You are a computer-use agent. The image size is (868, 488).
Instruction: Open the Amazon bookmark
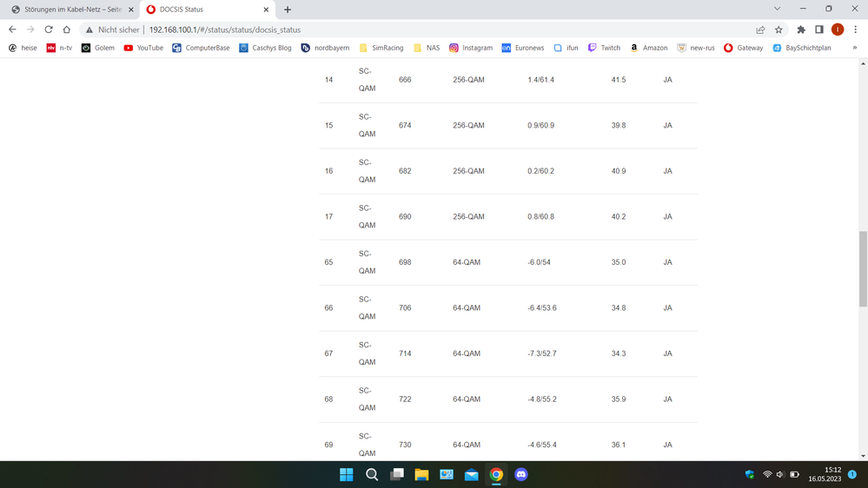click(649, 48)
